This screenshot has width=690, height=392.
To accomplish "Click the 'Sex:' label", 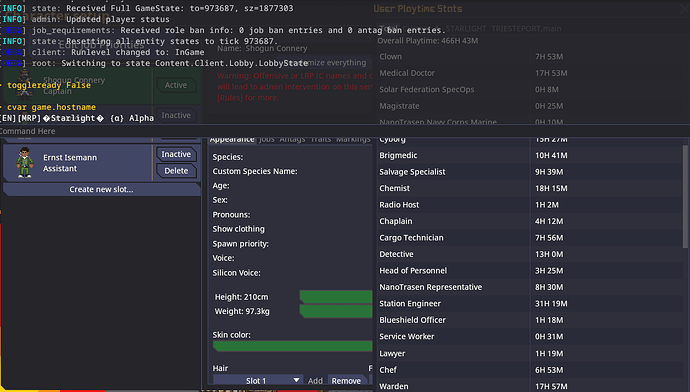I will click(x=220, y=200).
